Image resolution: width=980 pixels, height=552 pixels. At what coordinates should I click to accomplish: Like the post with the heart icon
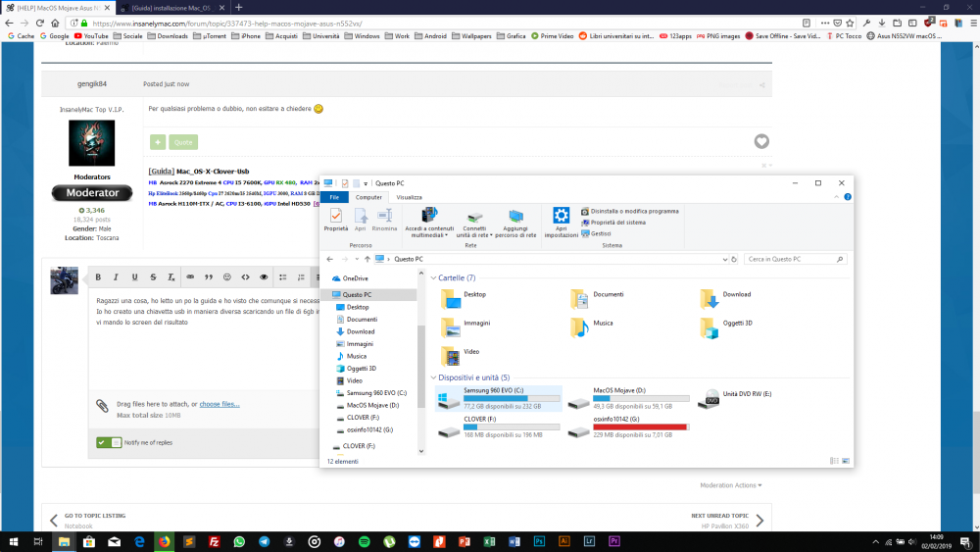pyautogui.click(x=761, y=141)
